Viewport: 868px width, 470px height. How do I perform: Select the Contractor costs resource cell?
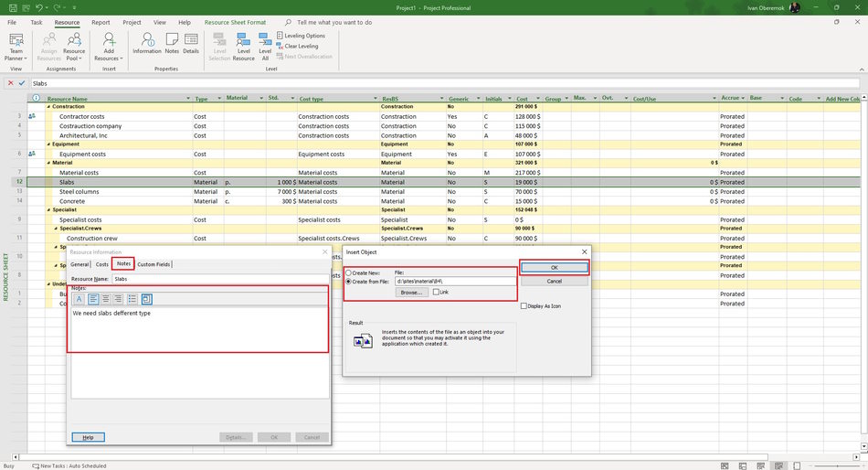tap(119, 116)
